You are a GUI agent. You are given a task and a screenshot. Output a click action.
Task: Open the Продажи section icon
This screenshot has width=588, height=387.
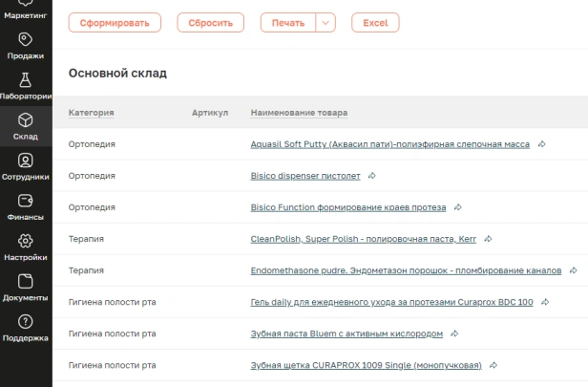point(26,39)
